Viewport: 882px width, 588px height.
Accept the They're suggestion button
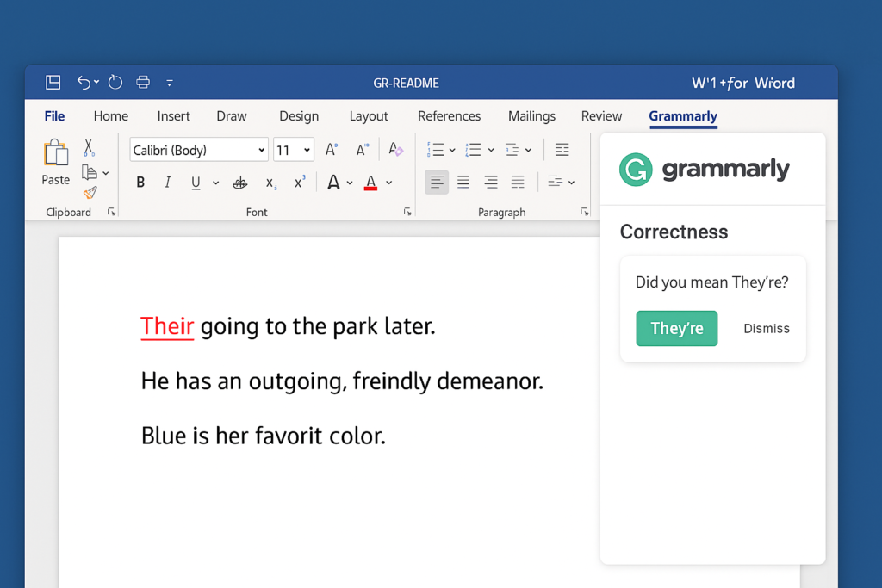click(x=677, y=328)
